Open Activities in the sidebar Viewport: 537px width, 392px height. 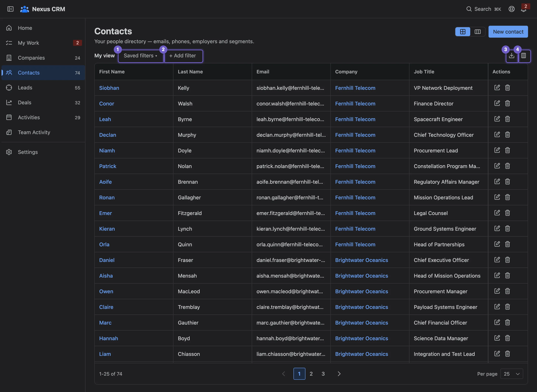(43, 118)
